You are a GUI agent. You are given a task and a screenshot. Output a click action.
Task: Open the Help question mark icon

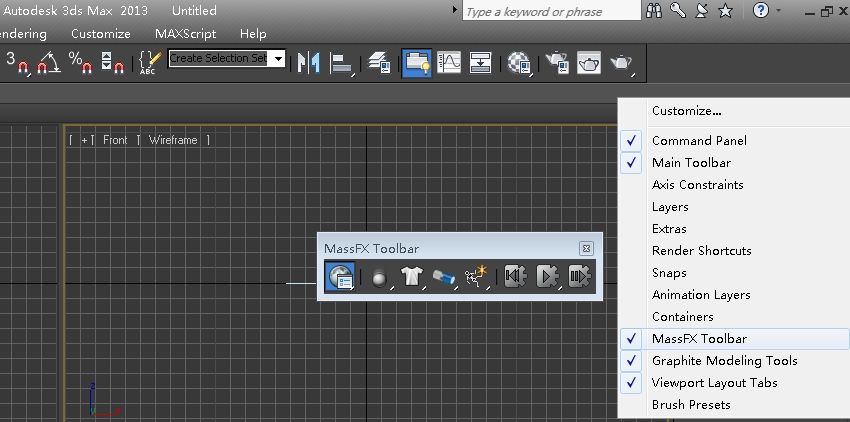[x=761, y=10]
